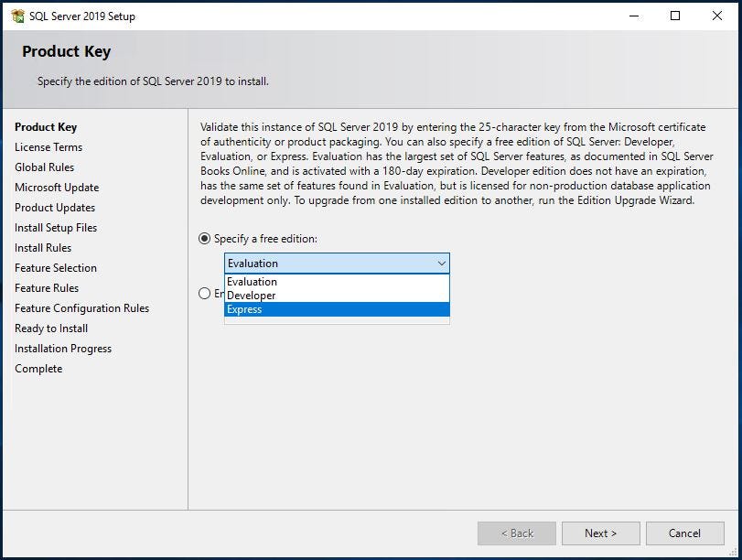Viewport: 742px width, 560px height.
Task: Select the Product Key step in sidebar
Action: pos(46,127)
